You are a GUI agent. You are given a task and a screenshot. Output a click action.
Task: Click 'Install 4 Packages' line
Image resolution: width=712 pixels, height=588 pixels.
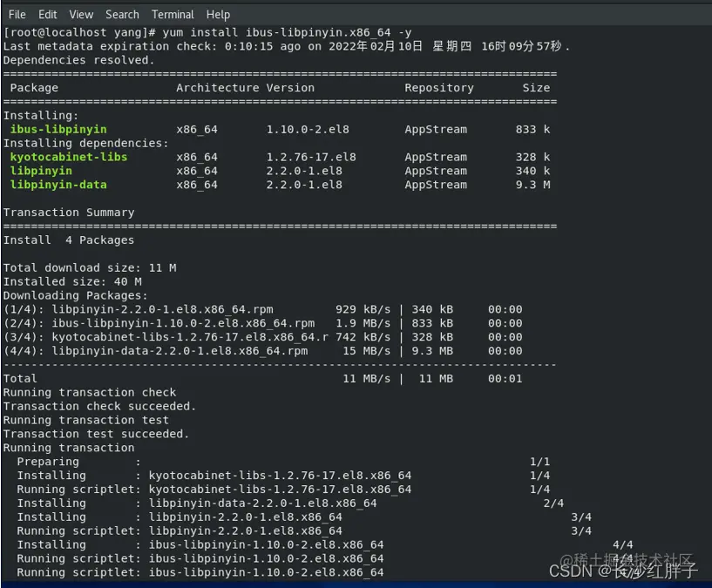click(x=69, y=240)
